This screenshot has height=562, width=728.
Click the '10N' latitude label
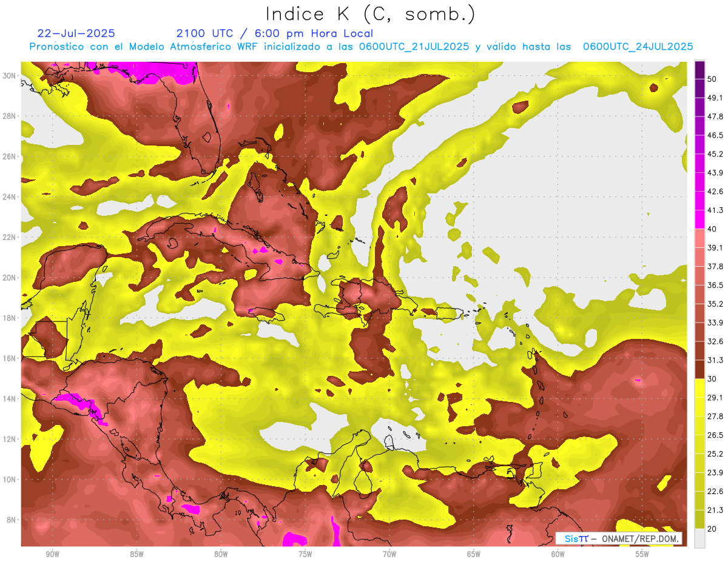(9, 480)
